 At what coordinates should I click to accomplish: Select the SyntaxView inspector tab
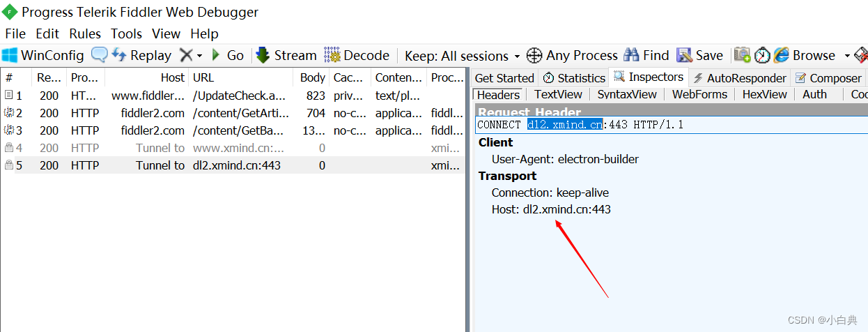(627, 94)
